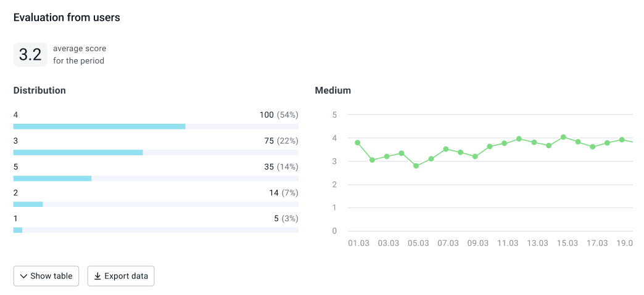
Task: Click the chevron icon on Show table
Action: (x=23, y=277)
